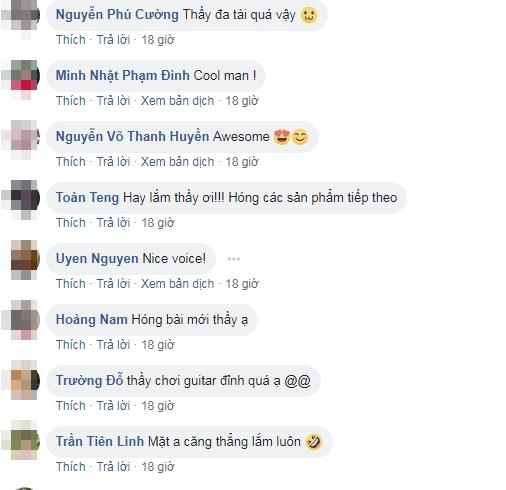Translate the 'Nice voice!' comment
The width and height of the screenshot is (506, 490).
tap(177, 284)
